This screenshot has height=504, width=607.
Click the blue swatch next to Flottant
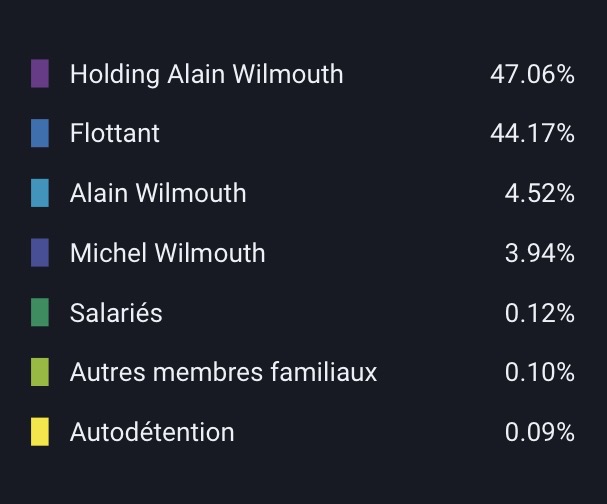[x=40, y=133]
